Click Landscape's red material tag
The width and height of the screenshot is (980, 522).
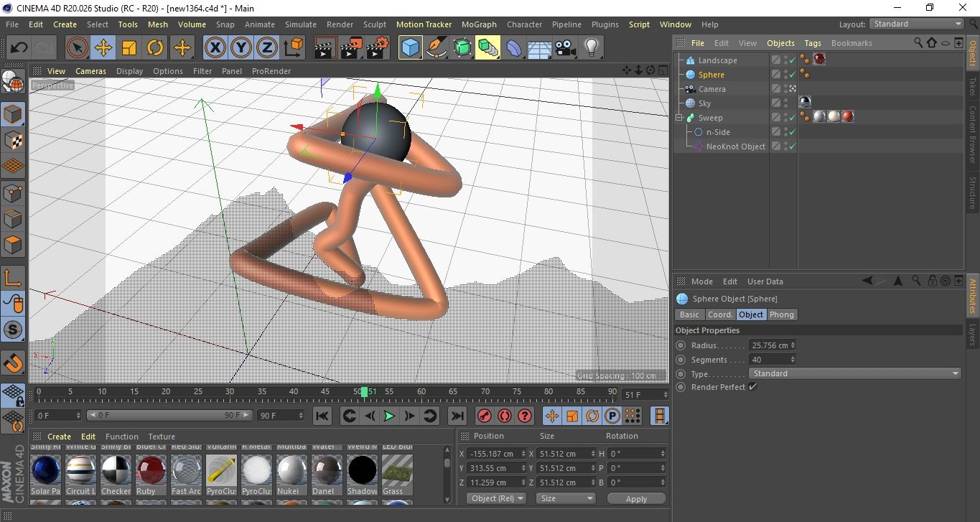tap(819, 60)
